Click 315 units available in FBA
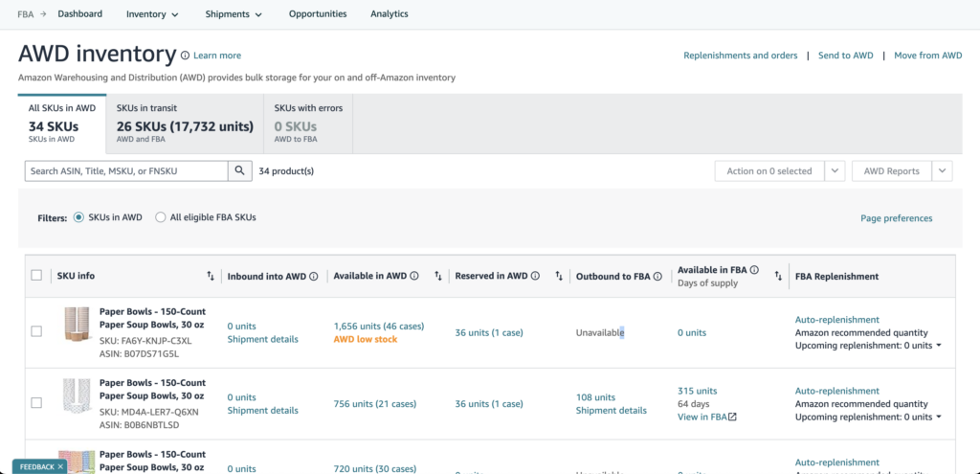Image resolution: width=980 pixels, height=474 pixels. pos(697,391)
